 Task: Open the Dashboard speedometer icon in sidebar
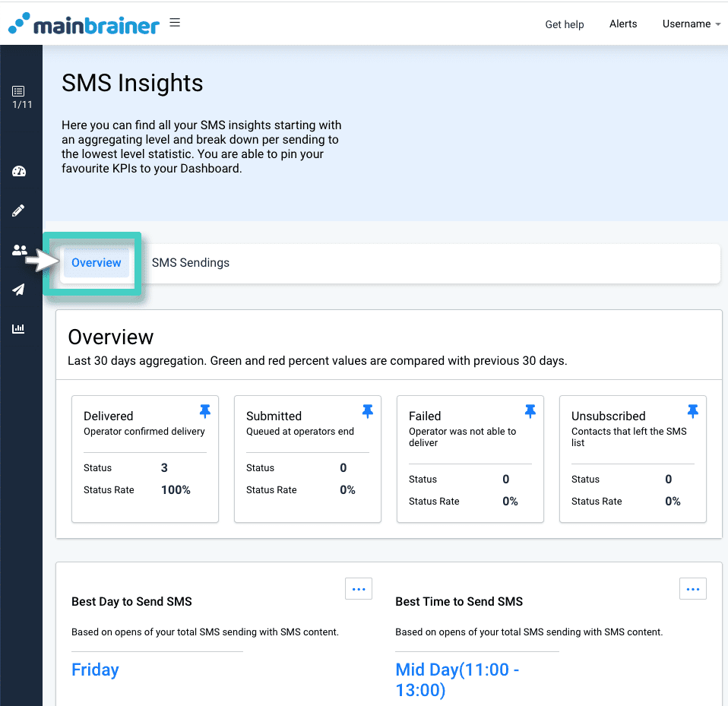pos(20,171)
